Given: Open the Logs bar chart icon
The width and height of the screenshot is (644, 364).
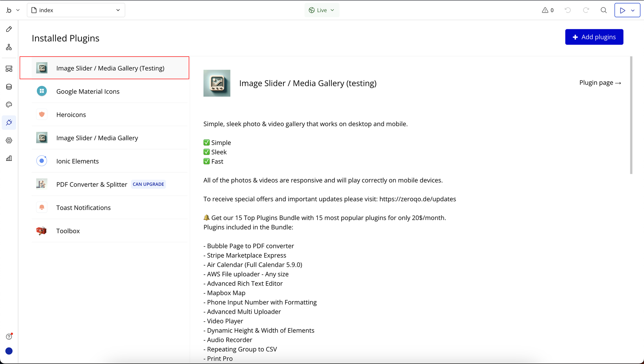Looking at the screenshot, I should (x=9, y=158).
